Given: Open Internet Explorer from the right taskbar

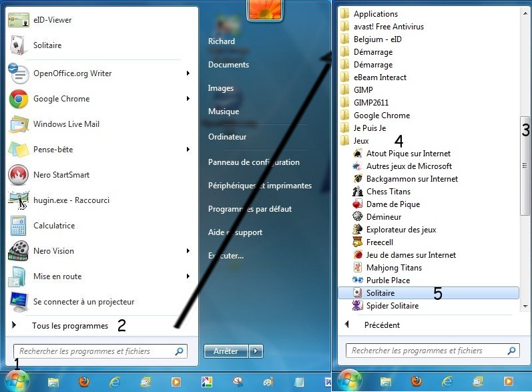Looking at the screenshot, I should tap(447, 382).
